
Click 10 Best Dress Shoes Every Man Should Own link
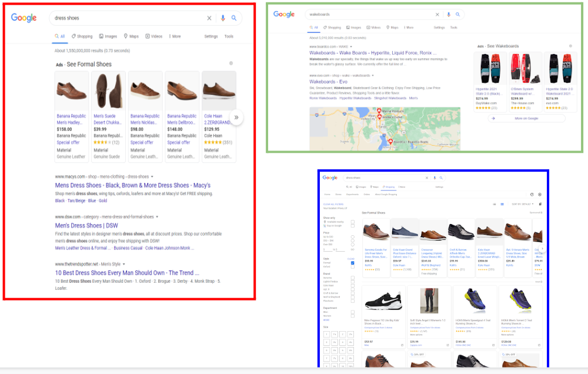[127, 273]
